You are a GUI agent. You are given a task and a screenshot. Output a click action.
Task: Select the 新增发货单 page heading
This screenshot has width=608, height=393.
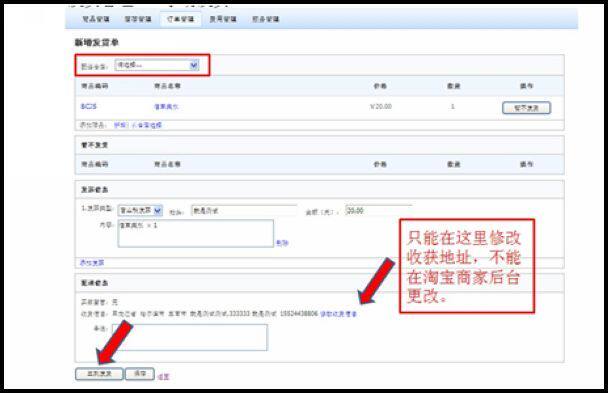click(97, 43)
